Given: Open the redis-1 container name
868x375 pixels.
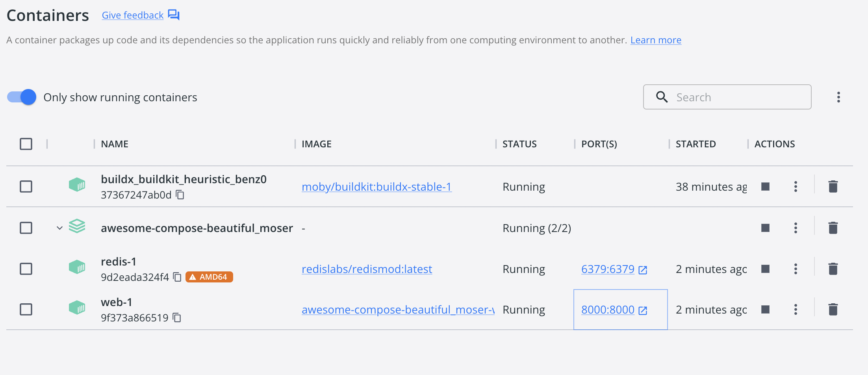Looking at the screenshot, I should pyautogui.click(x=119, y=262).
